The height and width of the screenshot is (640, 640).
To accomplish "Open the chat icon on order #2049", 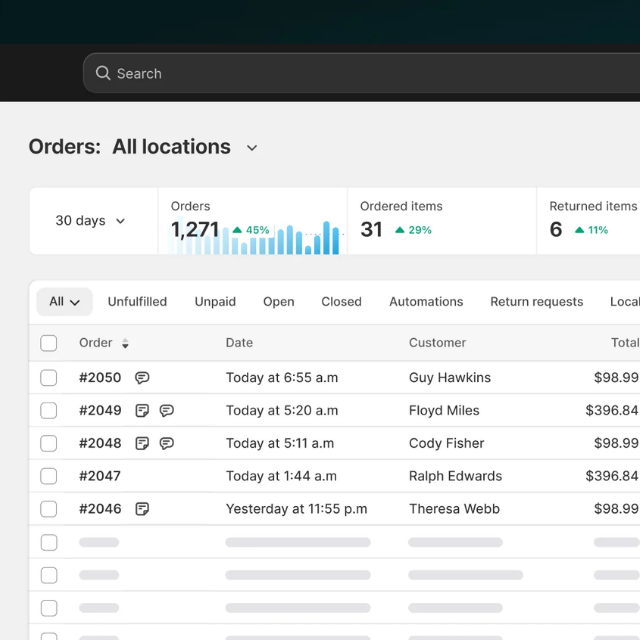I will 167,410.
